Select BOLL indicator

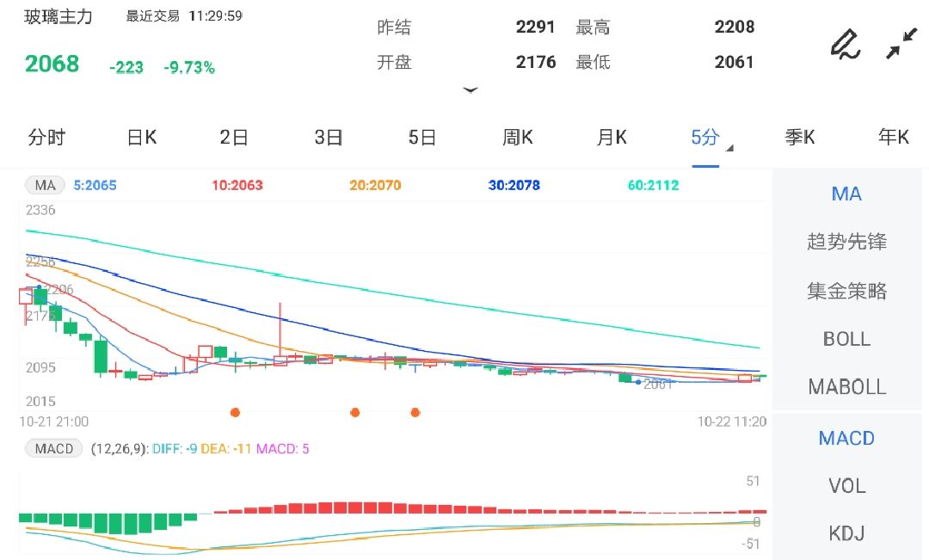846,339
